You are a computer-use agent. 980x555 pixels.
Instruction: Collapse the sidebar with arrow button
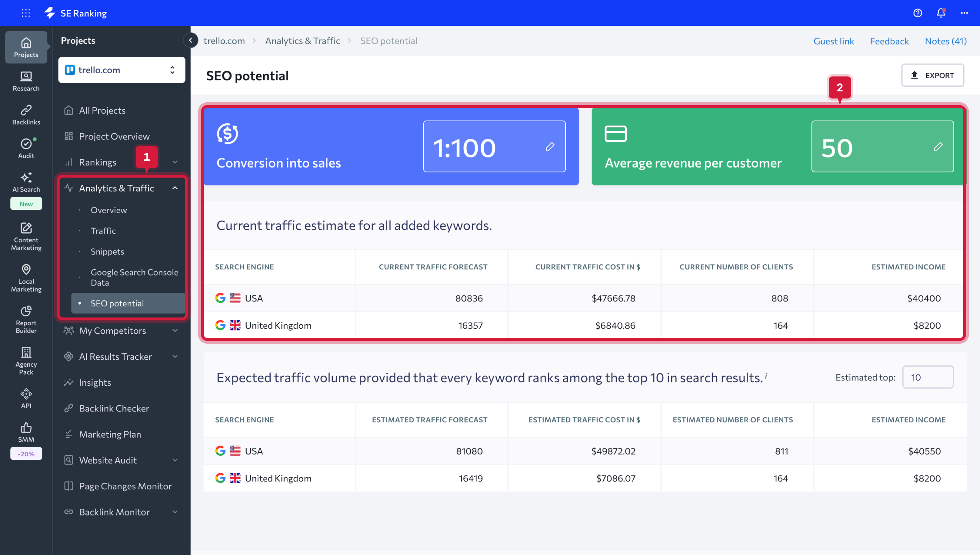pos(190,40)
